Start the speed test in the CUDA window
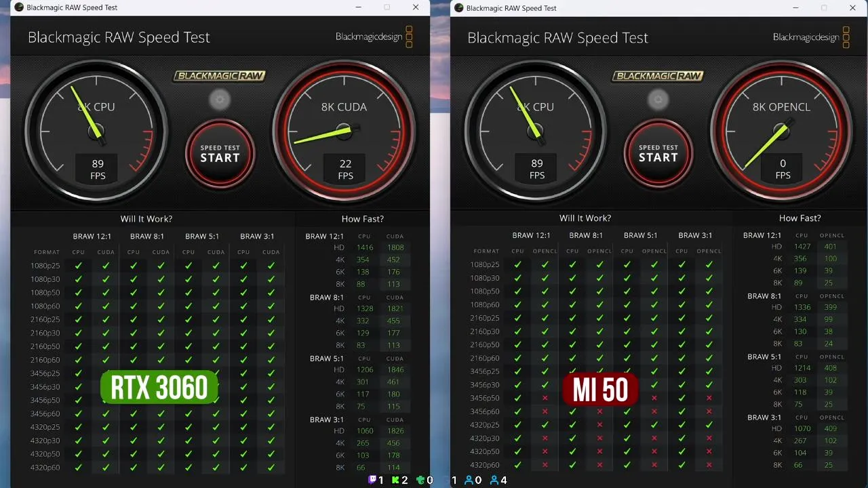868x488 pixels. [x=220, y=154]
